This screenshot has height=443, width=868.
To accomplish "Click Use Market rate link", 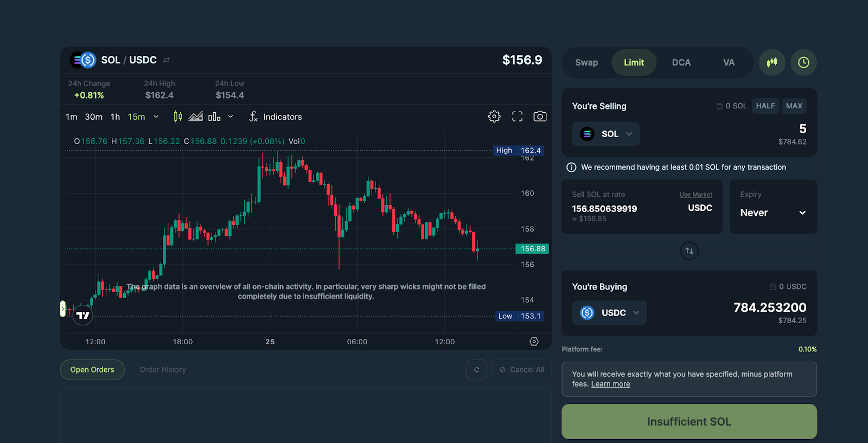I will pyautogui.click(x=696, y=195).
